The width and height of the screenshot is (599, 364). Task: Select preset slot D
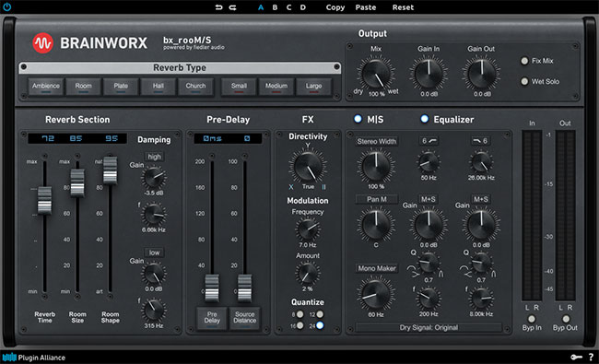pyautogui.click(x=303, y=7)
